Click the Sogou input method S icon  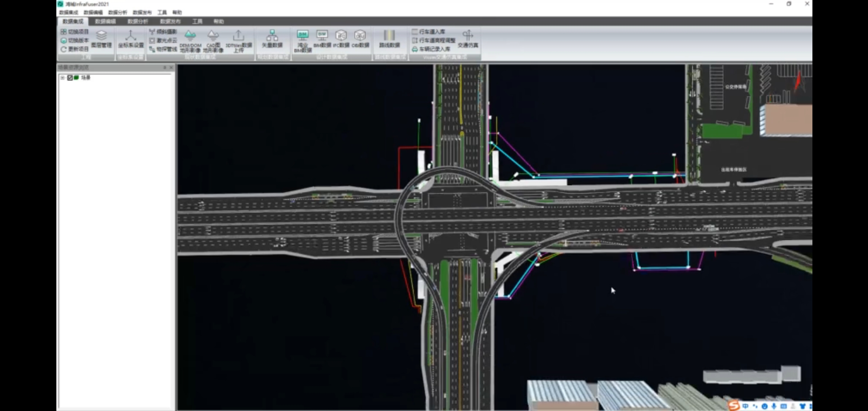point(734,406)
